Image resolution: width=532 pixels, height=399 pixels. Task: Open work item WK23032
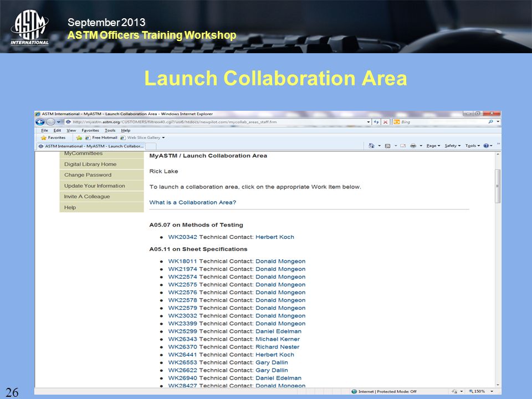[x=182, y=316]
